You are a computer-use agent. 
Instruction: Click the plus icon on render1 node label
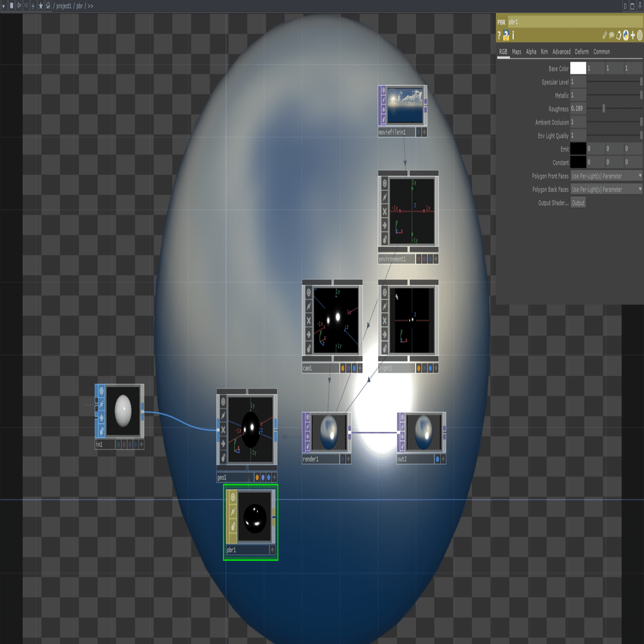[349, 459]
